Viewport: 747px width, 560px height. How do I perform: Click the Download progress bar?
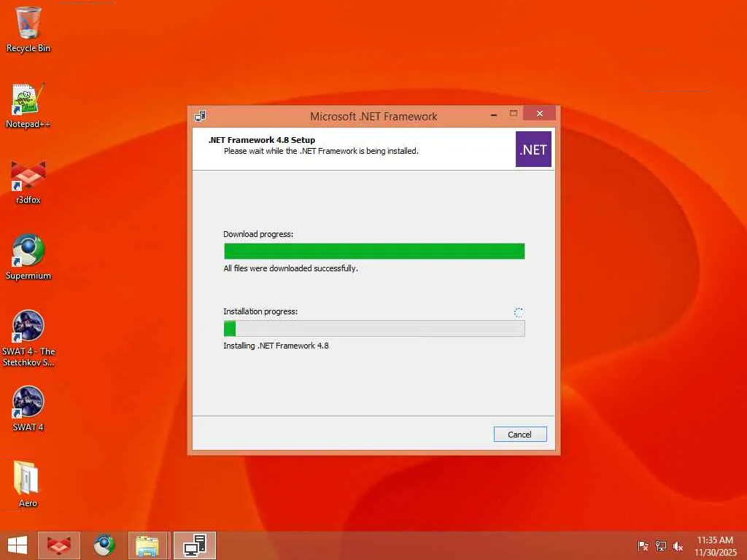(x=374, y=251)
